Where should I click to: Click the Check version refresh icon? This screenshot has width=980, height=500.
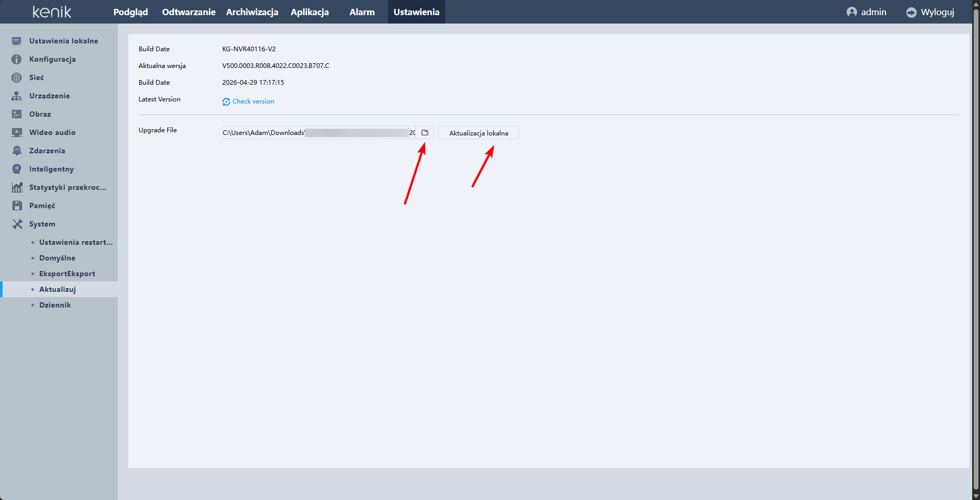pyautogui.click(x=226, y=101)
